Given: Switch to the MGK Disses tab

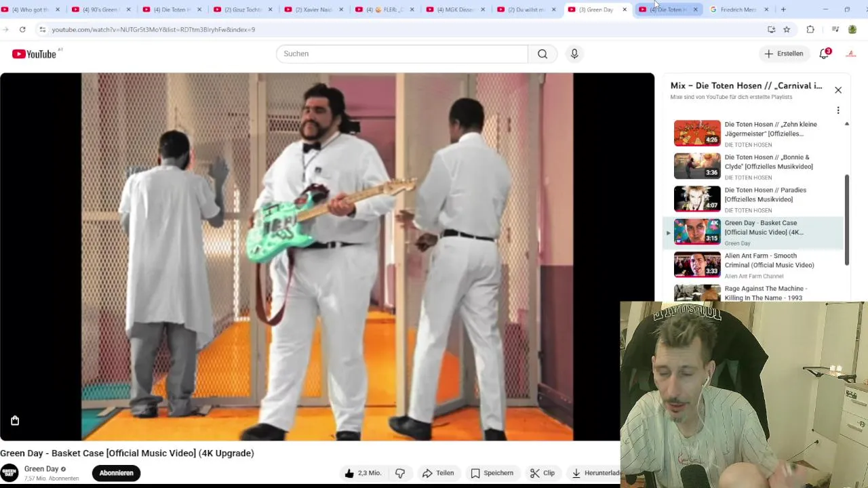Looking at the screenshot, I should (x=456, y=9).
